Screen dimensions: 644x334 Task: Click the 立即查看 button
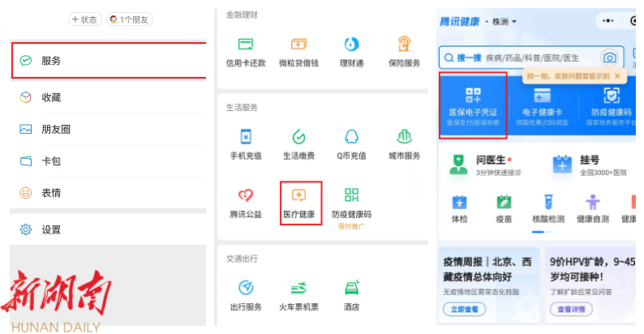tap(466, 310)
